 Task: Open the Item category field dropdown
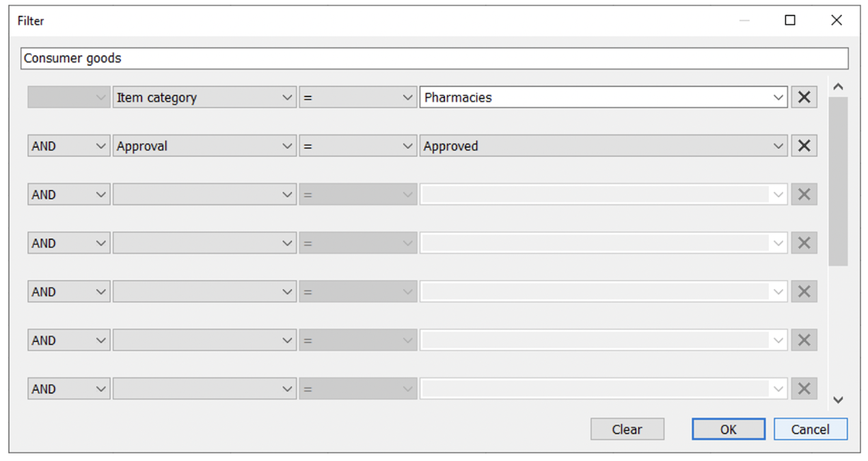pos(204,98)
